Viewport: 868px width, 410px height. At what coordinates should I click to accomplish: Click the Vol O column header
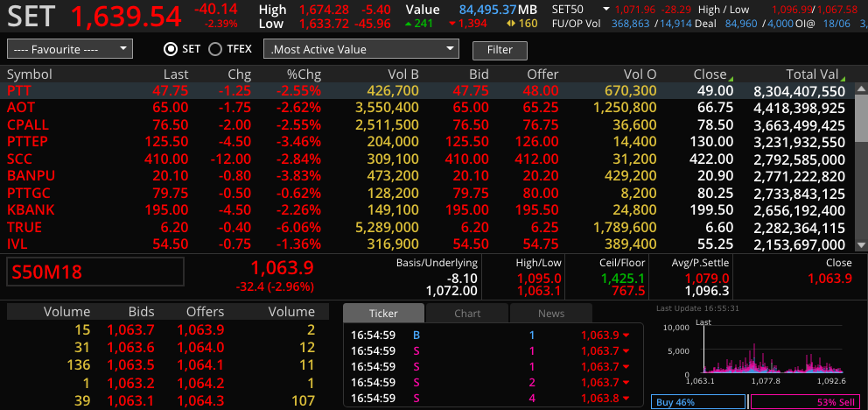coord(640,74)
